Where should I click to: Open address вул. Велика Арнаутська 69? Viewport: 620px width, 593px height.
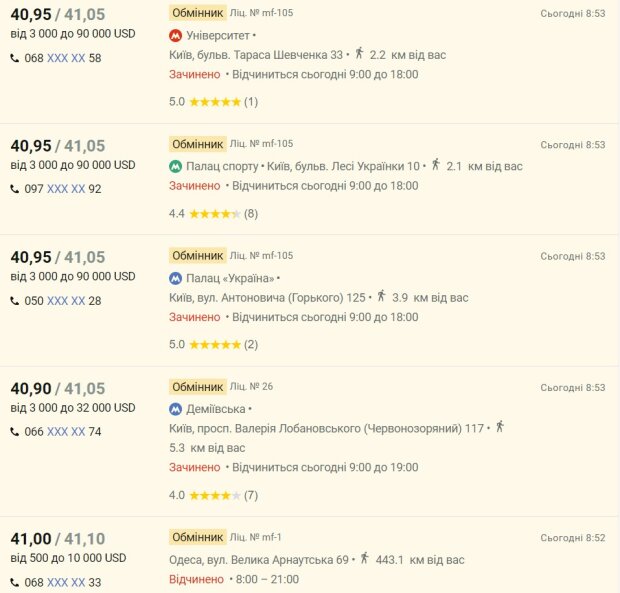pyautogui.click(x=259, y=560)
